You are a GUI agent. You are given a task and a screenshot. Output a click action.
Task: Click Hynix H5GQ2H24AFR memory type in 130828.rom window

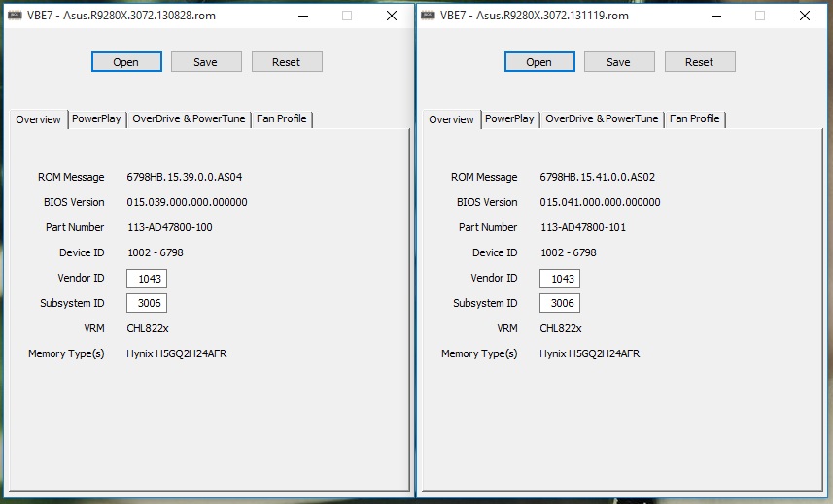tap(177, 353)
